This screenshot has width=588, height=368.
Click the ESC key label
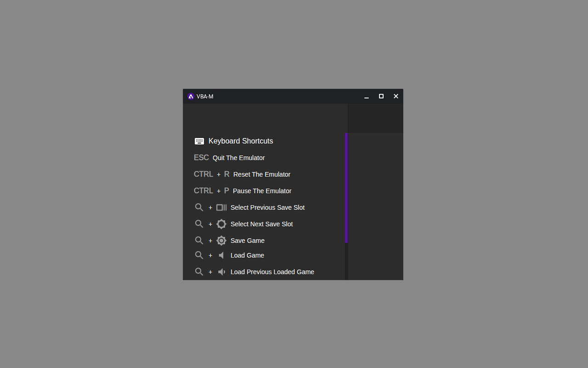[201, 158]
